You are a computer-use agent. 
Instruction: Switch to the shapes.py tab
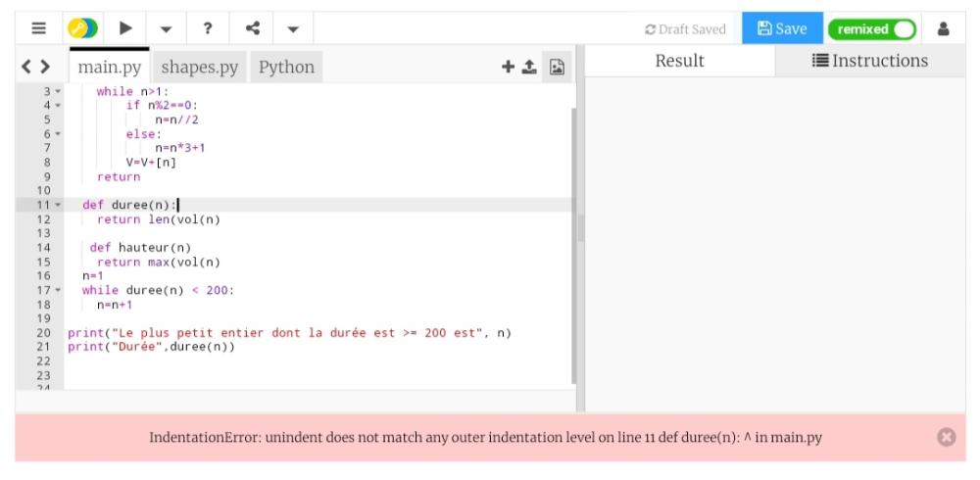pos(199,68)
